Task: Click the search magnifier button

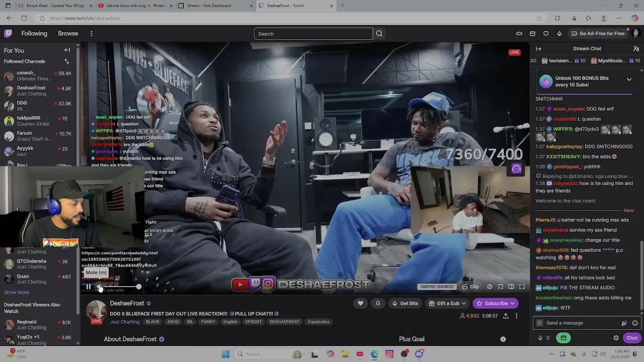Action: pyautogui.click(x=379, y=34)
